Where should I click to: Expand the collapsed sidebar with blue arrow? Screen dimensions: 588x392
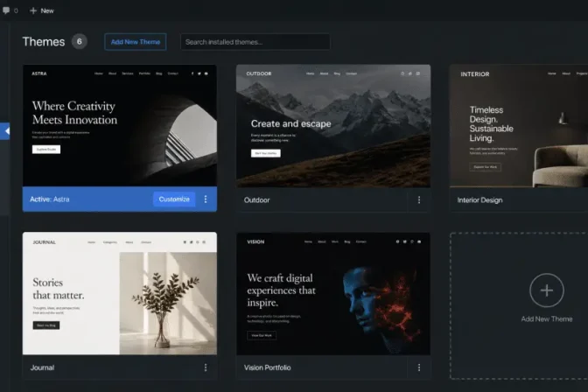pyautogui.click(x=5, y=131)
